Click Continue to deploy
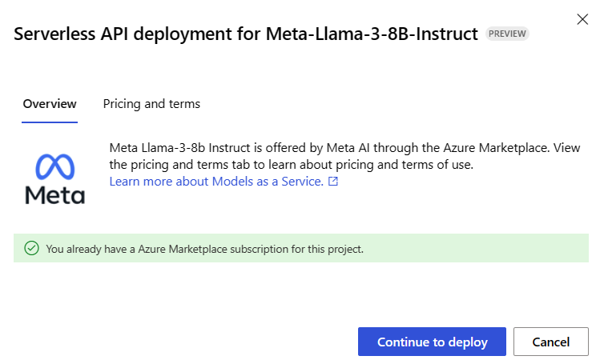The image size is (600, 364). pyautogui.click(x=432, y=342)
